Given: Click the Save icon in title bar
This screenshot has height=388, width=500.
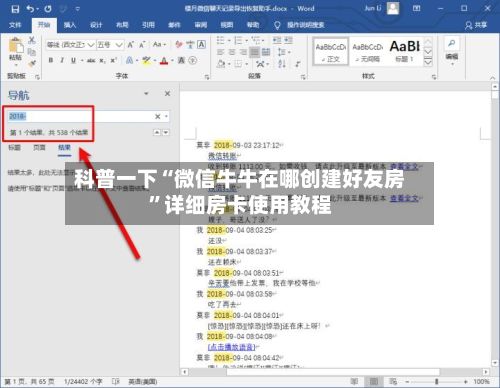Looking at the screenshot, I should coord(15,9).
